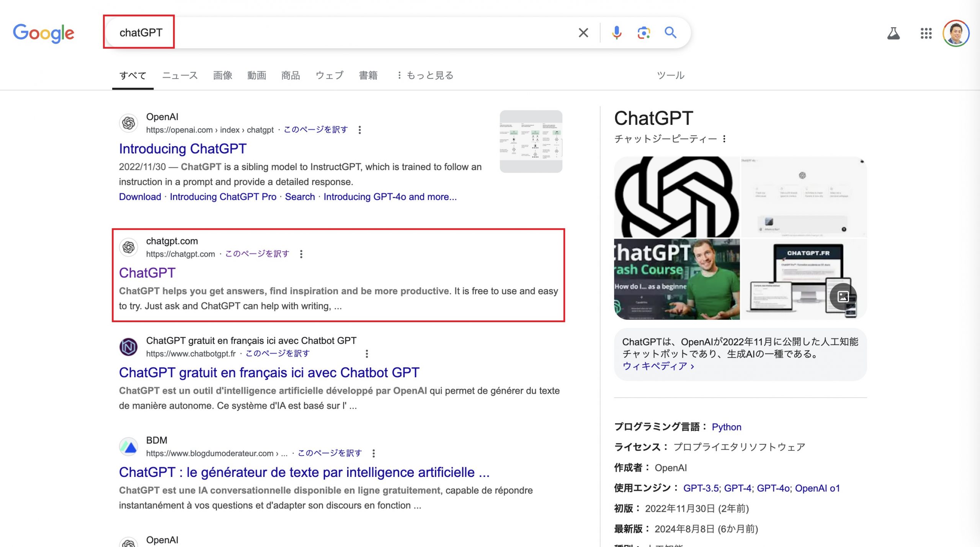The width and height of the screenshot is (980, 547).
Task: Translate the blogdumoderateur.com result page
Action: (x=330, y=453)
